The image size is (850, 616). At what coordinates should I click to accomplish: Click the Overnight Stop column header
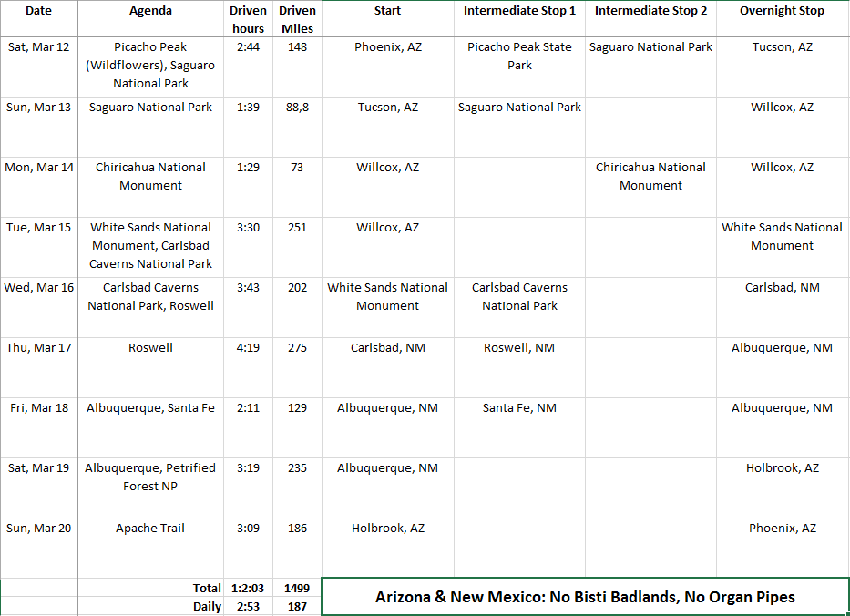point(782,11)
